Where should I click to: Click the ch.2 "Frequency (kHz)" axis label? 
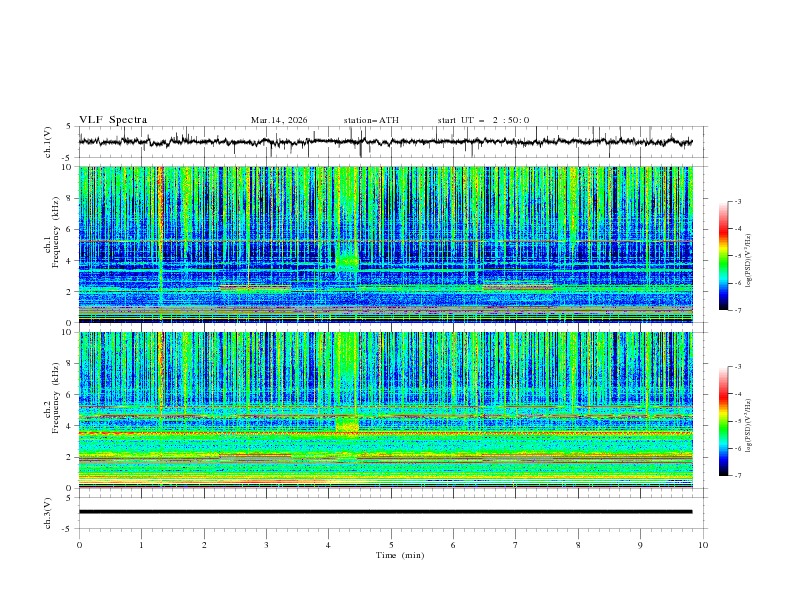[55, 397]
